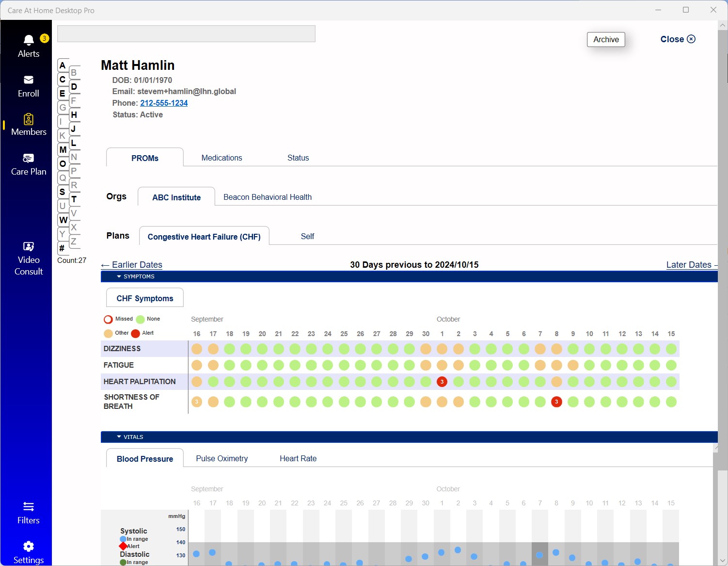
Task: Click the circled X next to Close
Action: (692, 39)
